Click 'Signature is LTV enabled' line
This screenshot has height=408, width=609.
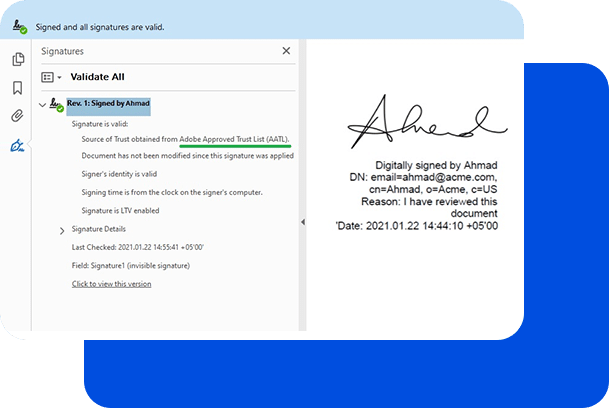tap(120, 211)
